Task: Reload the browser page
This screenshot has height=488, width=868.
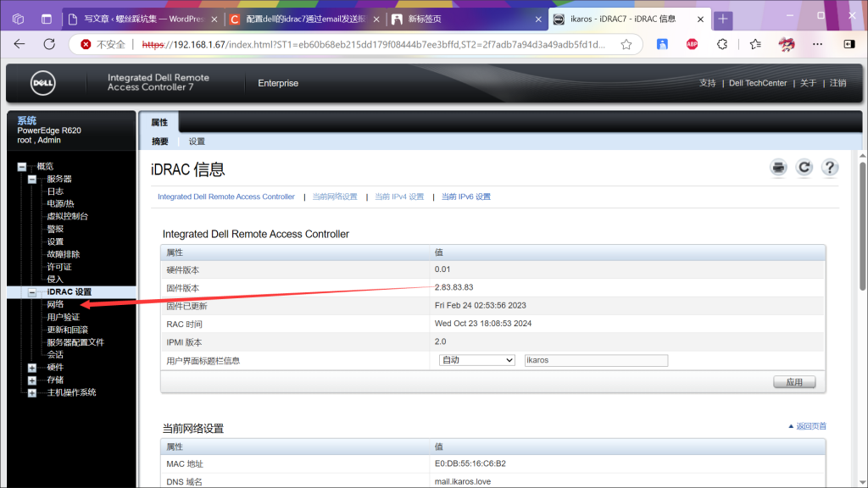Action: pyautogui.click(x=49, y=44)
